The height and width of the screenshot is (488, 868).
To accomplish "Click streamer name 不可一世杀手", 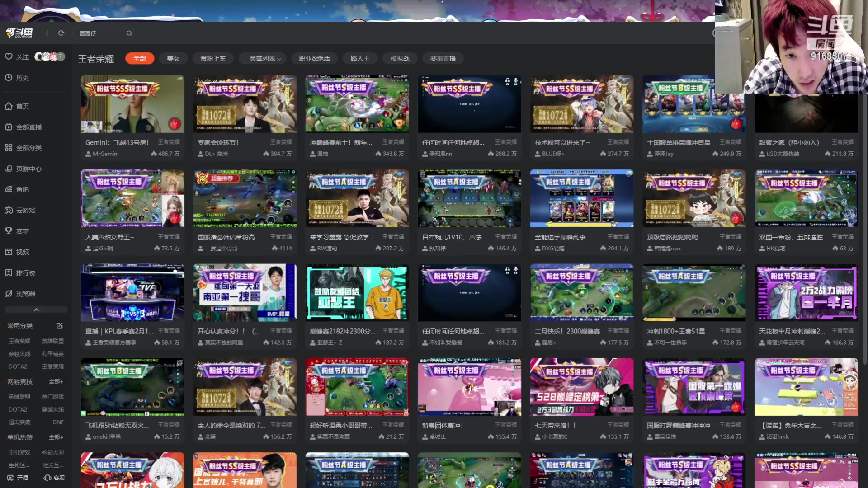I will point(670,343).
